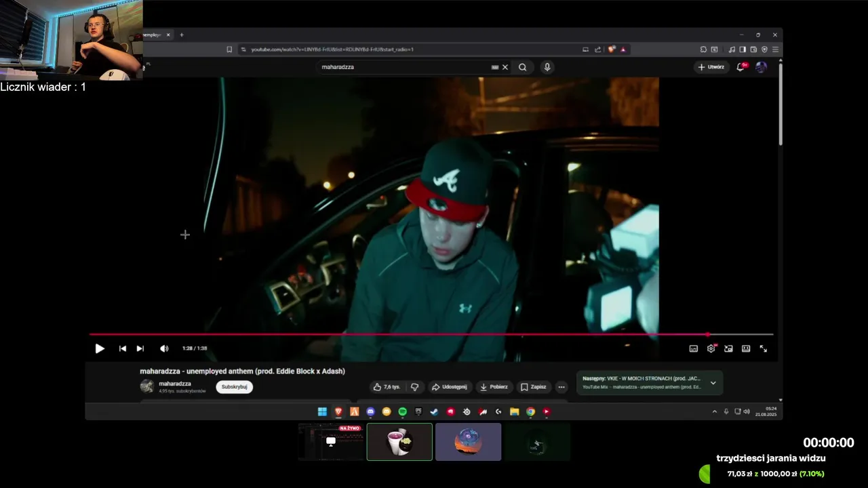Viewport: 868px width, 488px height.
Task: Select the dark fourth scene thumbnail
Action: click(537, 442)
